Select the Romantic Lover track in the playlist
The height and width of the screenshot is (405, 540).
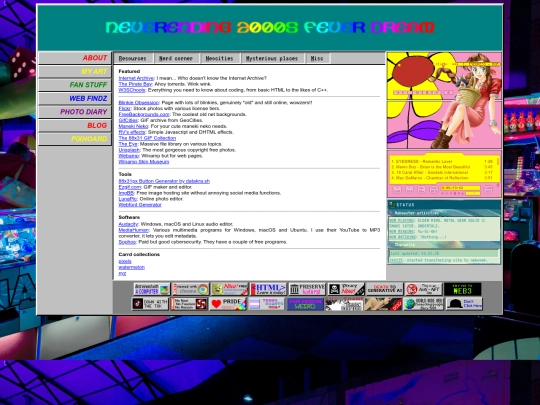point(442,161)
